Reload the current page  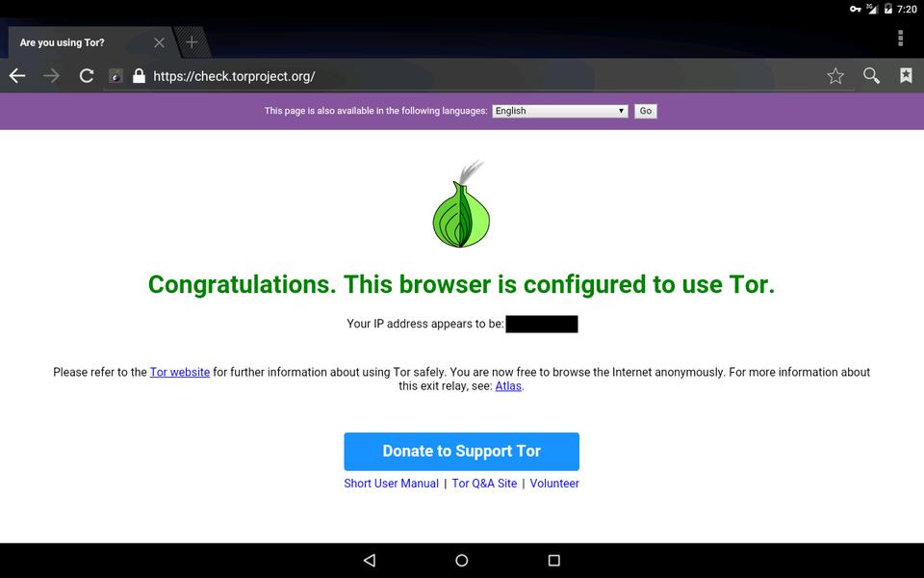87,75
